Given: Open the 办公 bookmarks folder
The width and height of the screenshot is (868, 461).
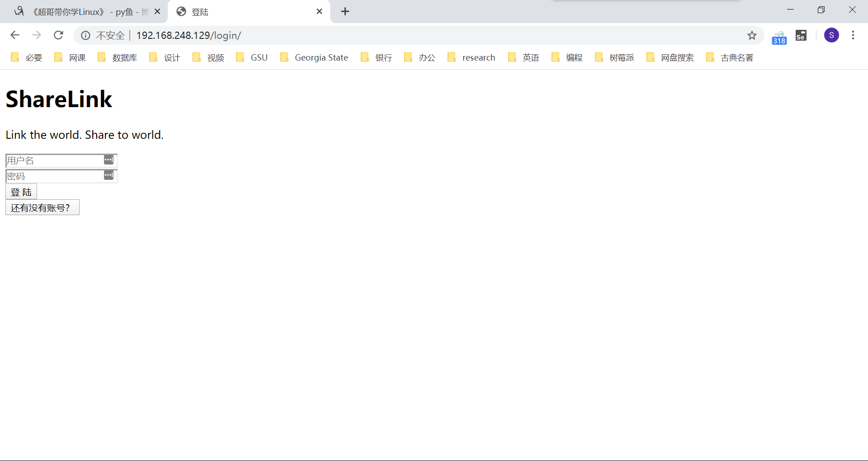Looking at the screenshot, I should (420, 57).
